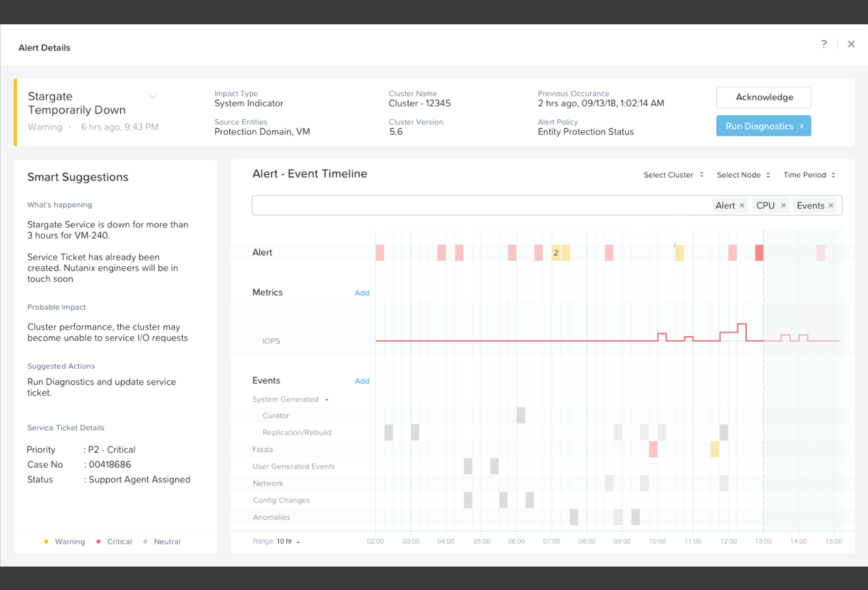868x590 pixels.
Task: Add a new metric via Add link
Action: click(362, 293)
